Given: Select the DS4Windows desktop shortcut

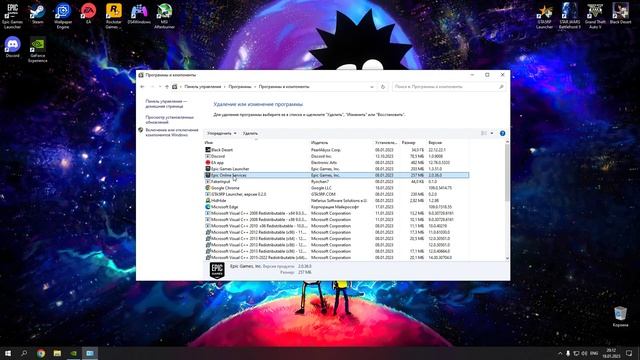Looking at the screenshot, I should coord(139,14).
